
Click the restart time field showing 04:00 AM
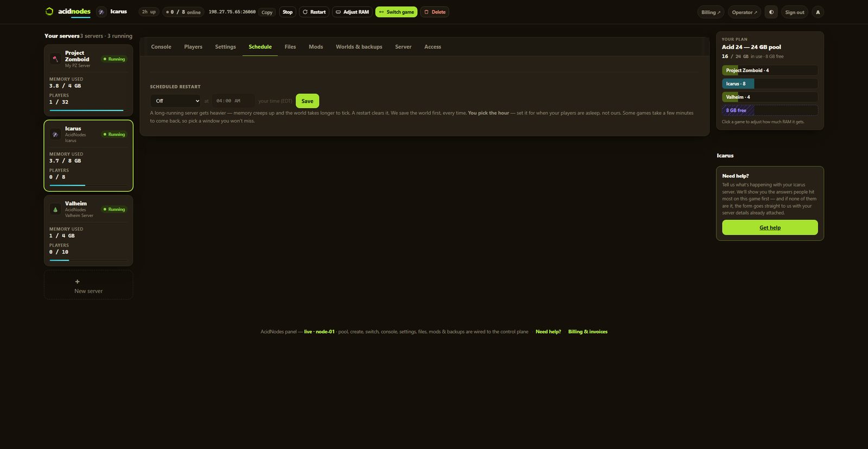coord(233,101)
